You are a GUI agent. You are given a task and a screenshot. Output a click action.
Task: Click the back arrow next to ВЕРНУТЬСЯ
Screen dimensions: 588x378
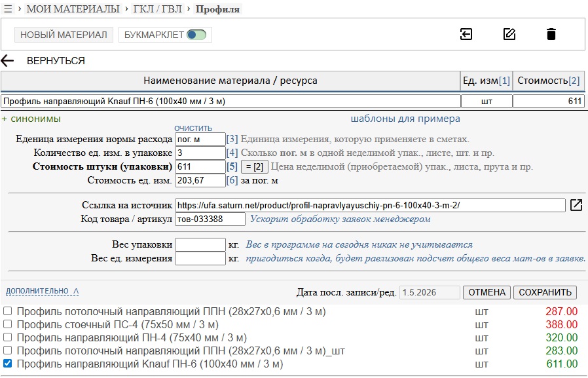(x=7, y=60)
